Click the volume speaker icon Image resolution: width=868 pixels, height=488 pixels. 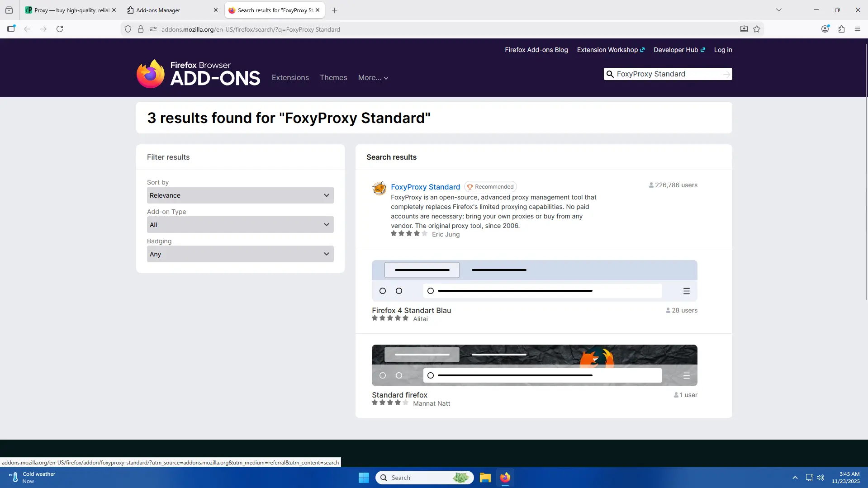click(821, 478)
